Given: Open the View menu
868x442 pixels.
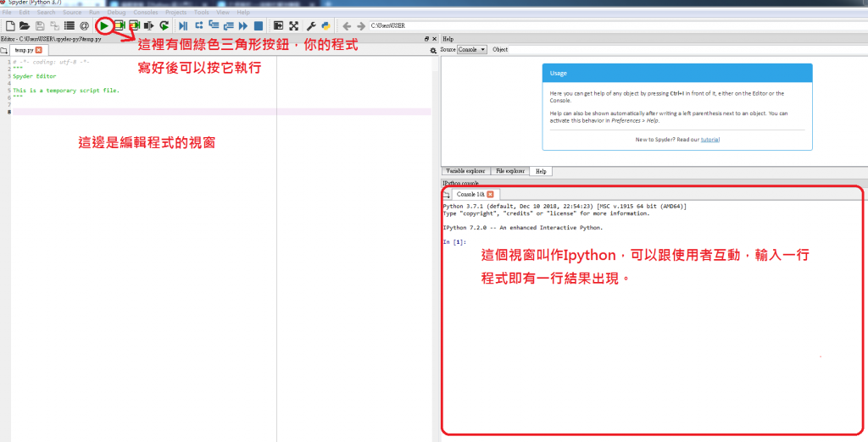Looking at the screenshot, I should (x=223, y=12).
